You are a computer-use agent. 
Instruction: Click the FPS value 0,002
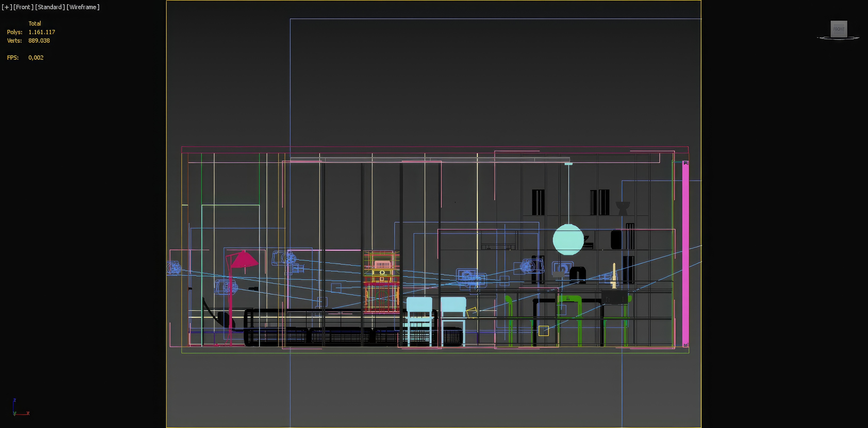pyautogui.click(x=36, y=58)
